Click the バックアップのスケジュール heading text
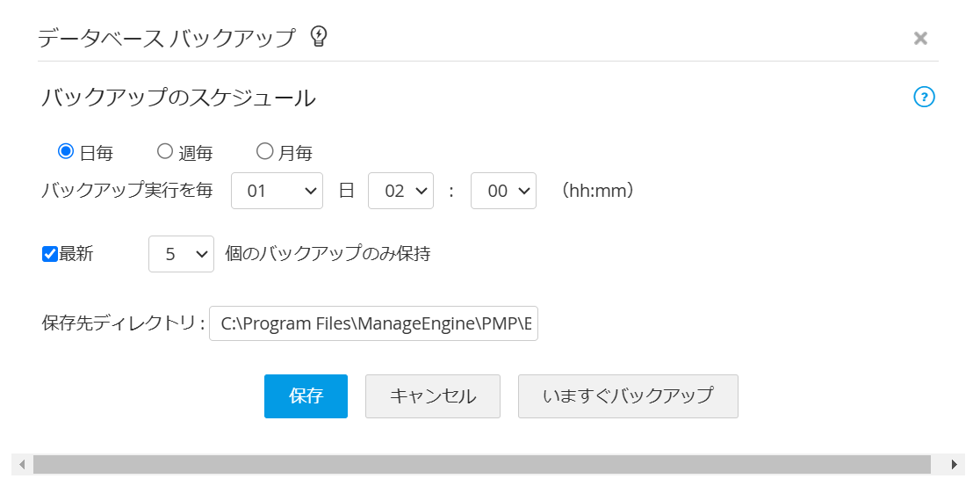This screenshot has width=980, height=486. click(178, 98)
